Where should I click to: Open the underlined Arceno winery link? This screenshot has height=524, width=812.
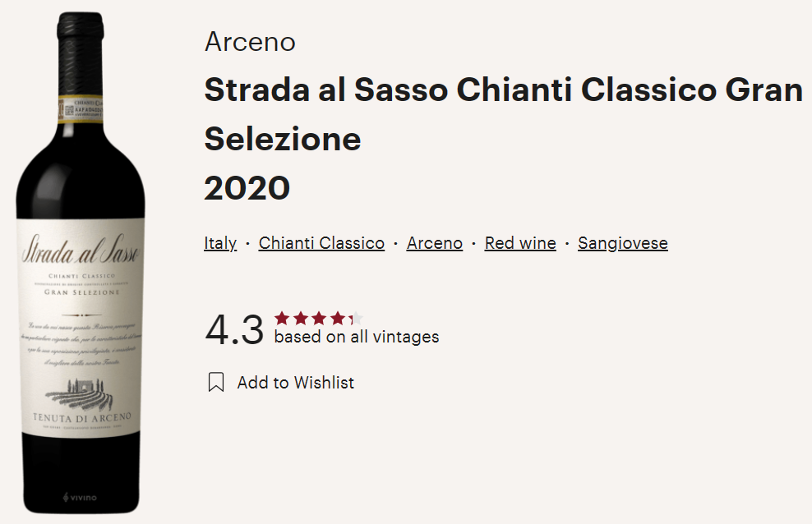435,243
